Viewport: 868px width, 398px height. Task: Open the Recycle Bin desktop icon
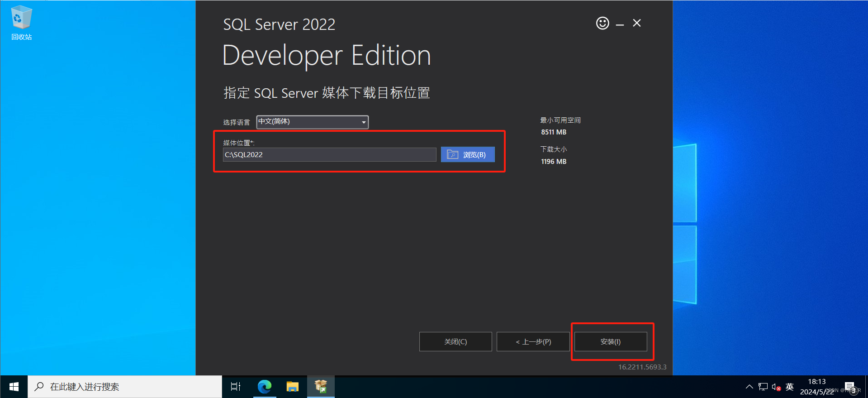pos(21,23)
